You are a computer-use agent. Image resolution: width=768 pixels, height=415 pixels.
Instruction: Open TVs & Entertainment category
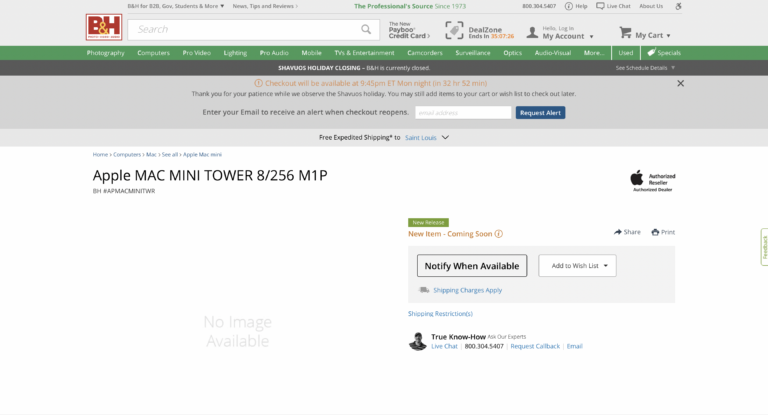point(364,53)
